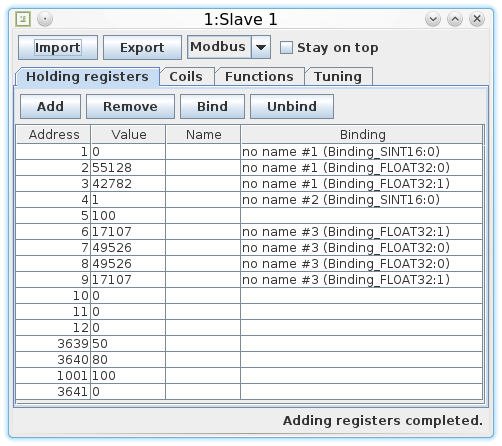The image size is (502, 446).
Task: Click the Export button
Action: click(142, 48)
